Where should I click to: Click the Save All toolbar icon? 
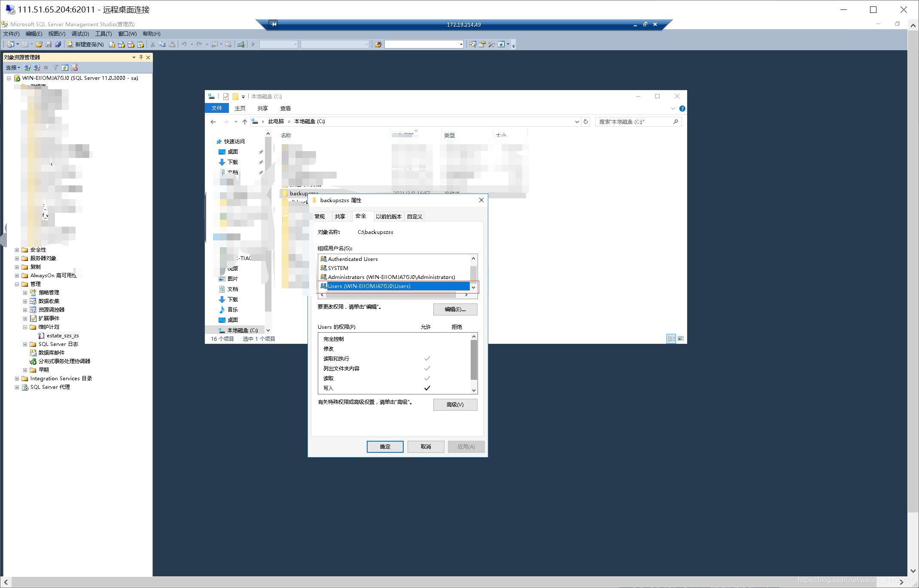58,44
